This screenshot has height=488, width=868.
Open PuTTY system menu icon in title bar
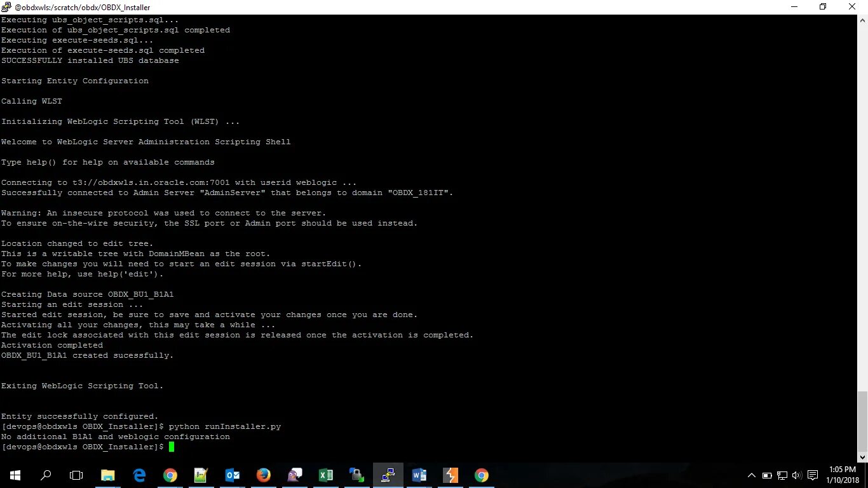click(x=7, y=7)
